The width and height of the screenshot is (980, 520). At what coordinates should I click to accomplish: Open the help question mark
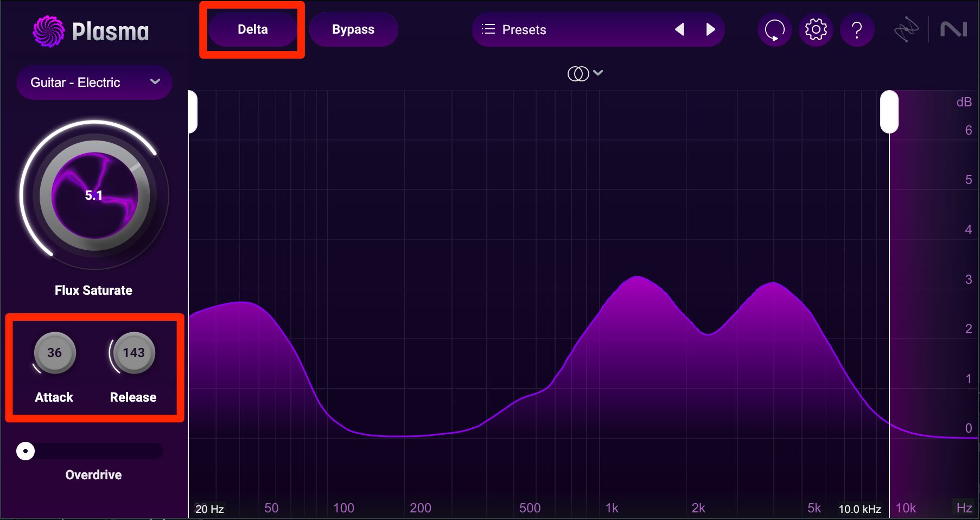[x=857, y=29]
